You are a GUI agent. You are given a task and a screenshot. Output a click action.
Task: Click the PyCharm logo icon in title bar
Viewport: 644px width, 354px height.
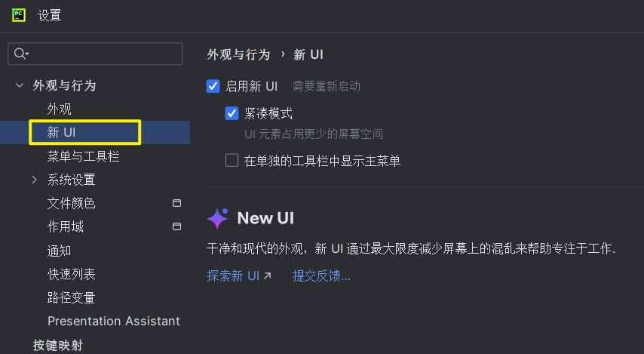pyautogui.click(x=19, y=15)
